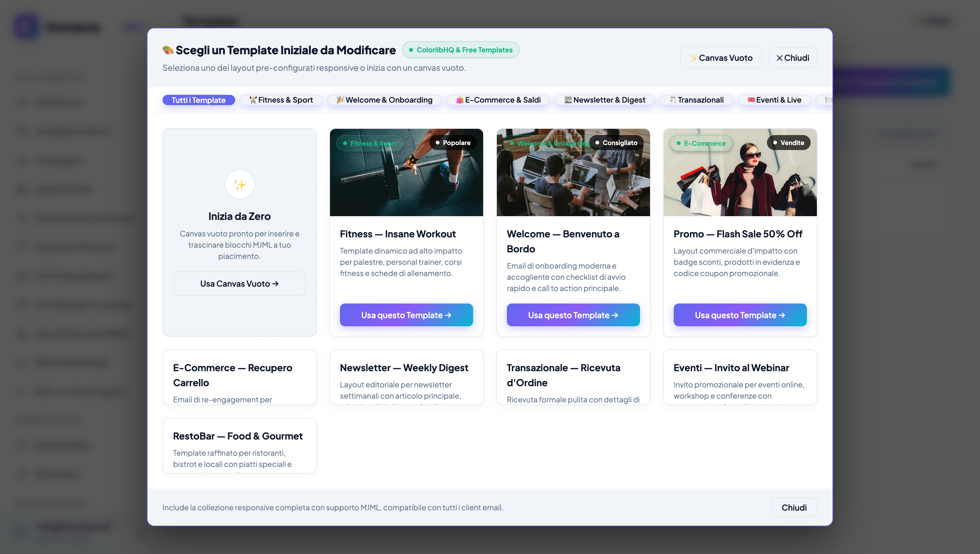
Task: Click the Vendite badge on Promo card
Action: tap(788, 143)
